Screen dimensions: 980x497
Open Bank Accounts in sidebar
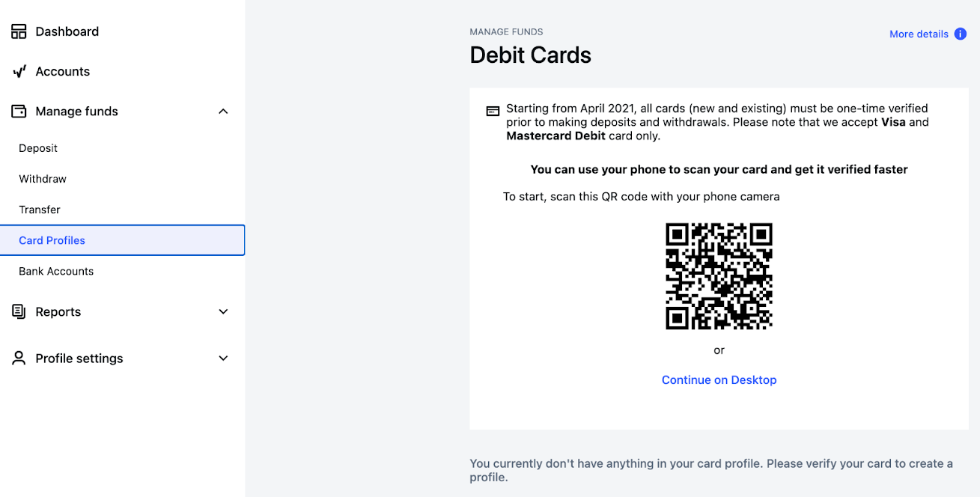click(x=56, y=271)
